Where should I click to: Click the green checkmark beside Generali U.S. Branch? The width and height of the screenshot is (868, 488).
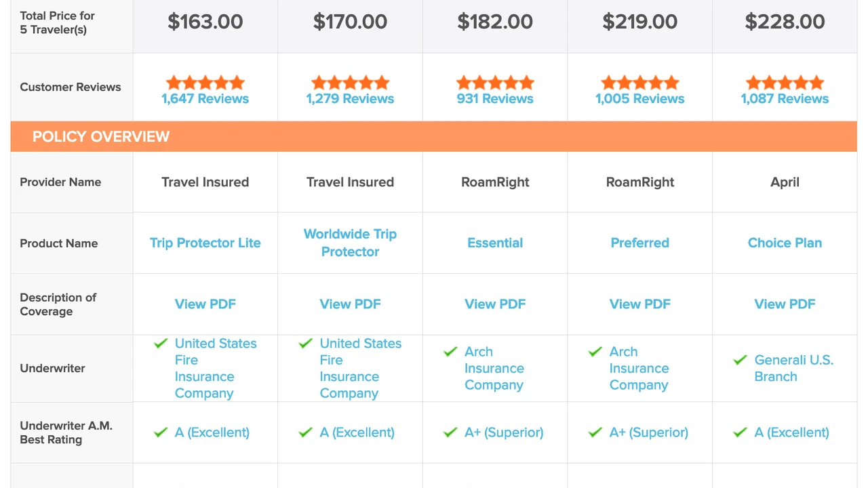point(740,360)
